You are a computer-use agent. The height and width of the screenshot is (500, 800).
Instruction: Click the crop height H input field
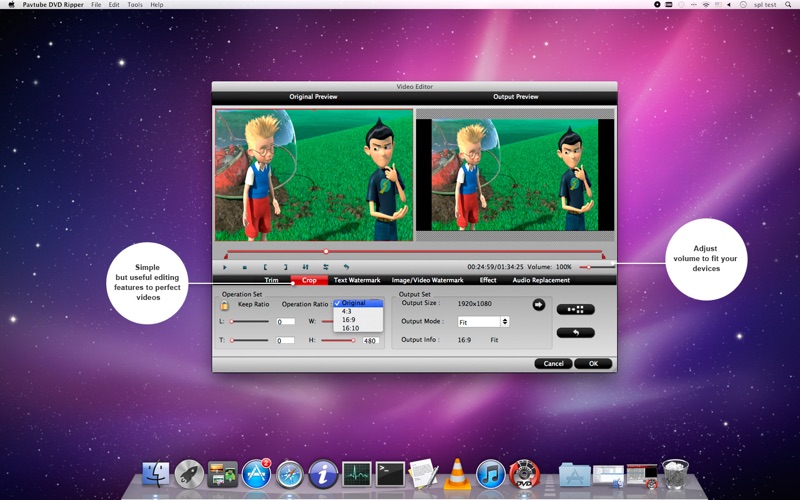[370, 341]
